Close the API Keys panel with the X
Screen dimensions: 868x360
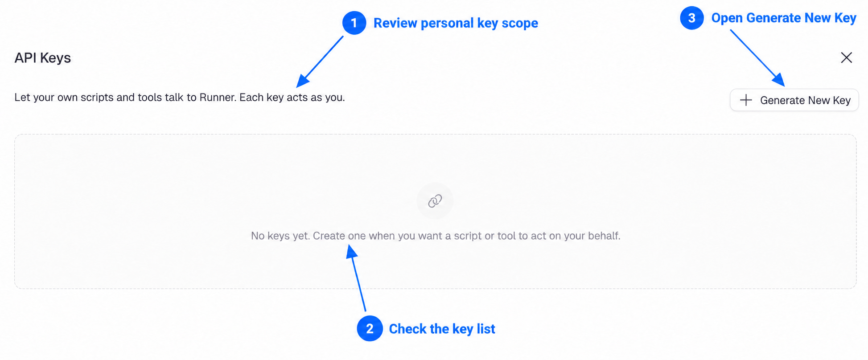point(846,57)
